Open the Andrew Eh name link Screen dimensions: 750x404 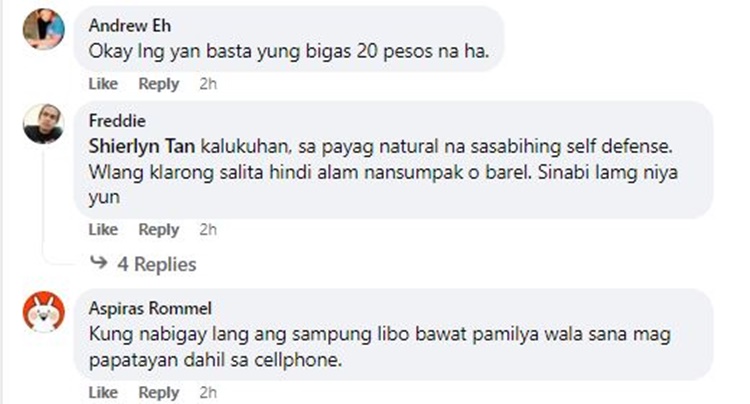(x=130, y=25)
